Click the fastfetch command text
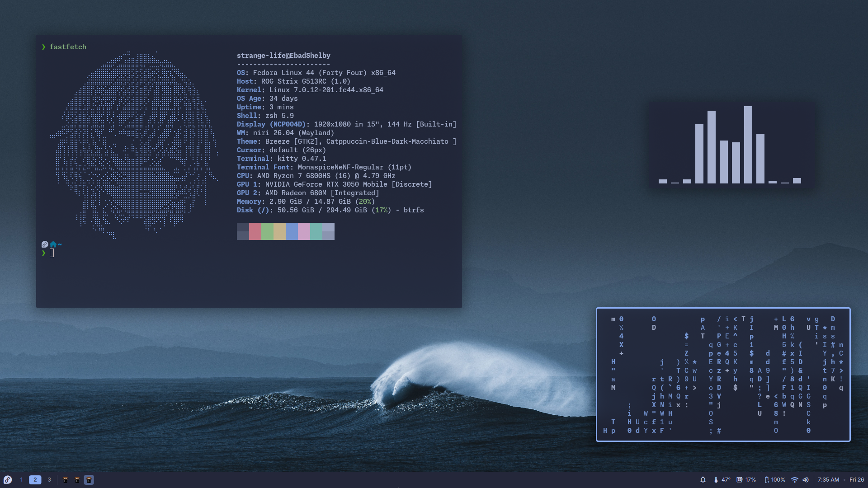 [x=68, y=47]
